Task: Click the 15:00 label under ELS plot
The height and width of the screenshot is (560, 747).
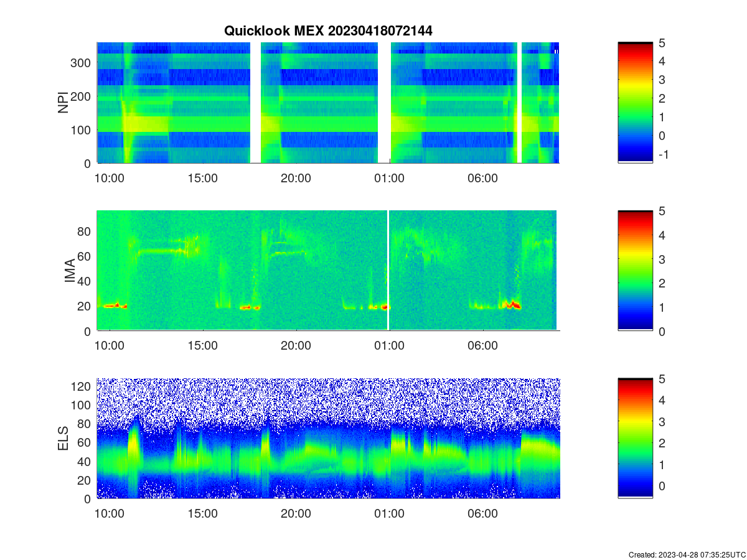Action: click(x=202, y=514)
